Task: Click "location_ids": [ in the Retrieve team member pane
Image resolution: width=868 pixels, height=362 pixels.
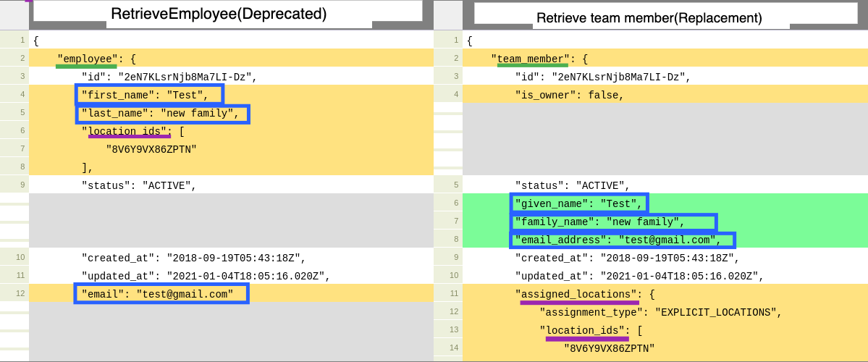Action: pos(591,330)
